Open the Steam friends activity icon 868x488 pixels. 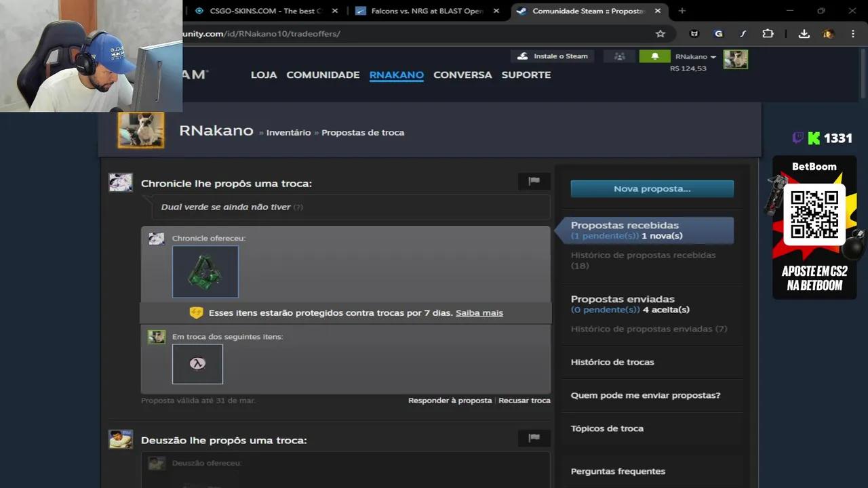(x=619, y=56)
